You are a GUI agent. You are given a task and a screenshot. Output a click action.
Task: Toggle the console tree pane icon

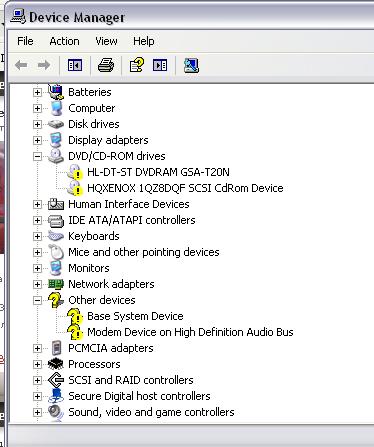pos(75,65)
